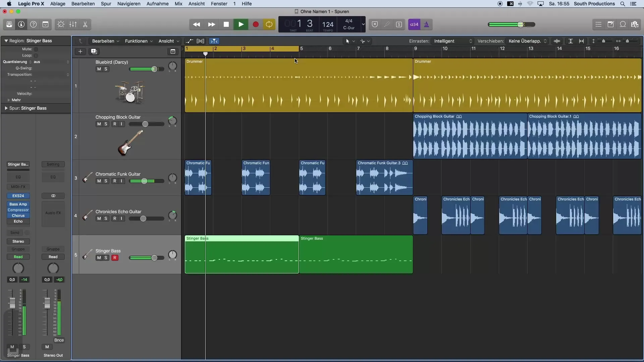This screenshot has height=362, width=644.
Task: Collapse the Region: Stinger Bass section
Action: click(x=6, y=41)
